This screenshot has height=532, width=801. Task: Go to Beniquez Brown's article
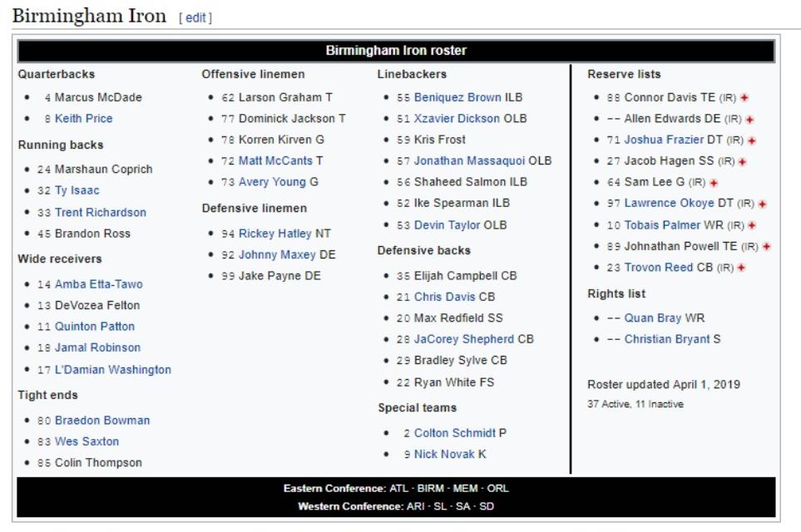tap(457, 97)
